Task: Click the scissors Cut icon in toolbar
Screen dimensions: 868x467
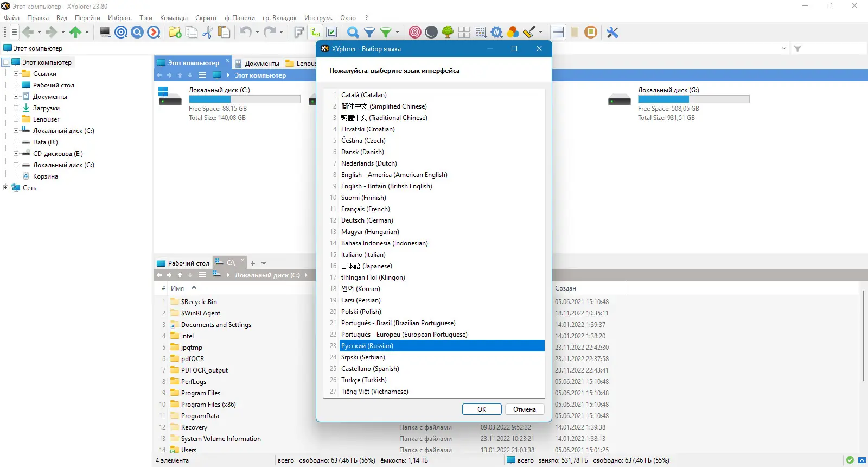Action: [x=207, y=32]
